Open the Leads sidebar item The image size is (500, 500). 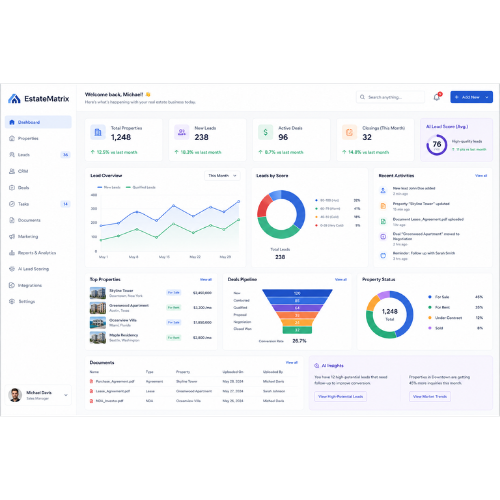[38, 155]
